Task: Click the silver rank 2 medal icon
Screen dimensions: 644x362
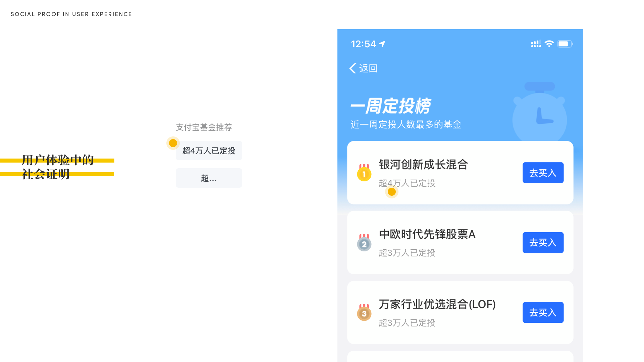Action: (x=364, y=243)
